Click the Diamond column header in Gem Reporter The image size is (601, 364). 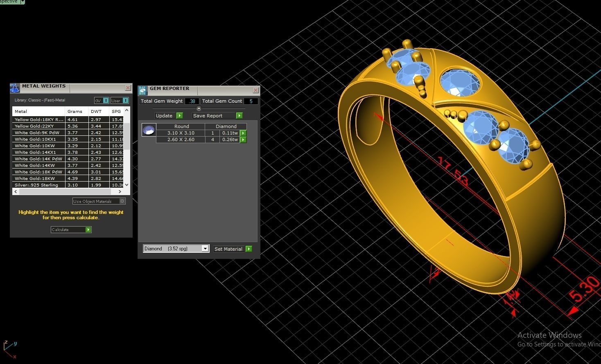[x=226, y=126]
